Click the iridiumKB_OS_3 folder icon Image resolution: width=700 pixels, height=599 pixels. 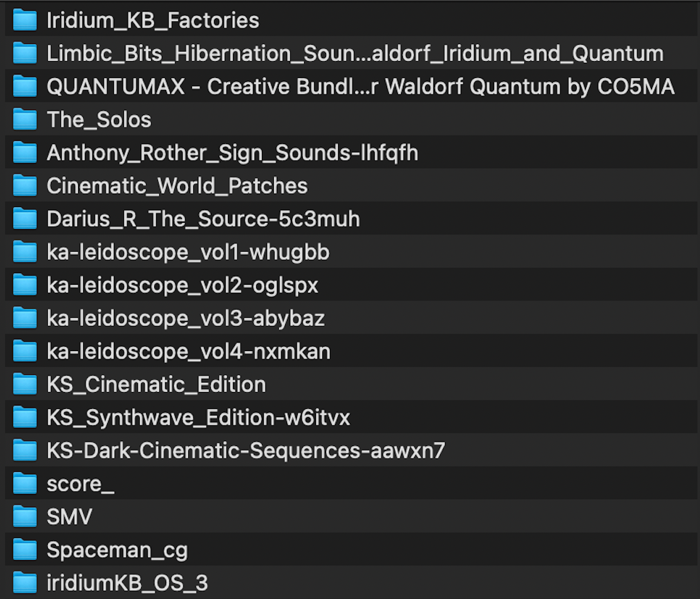(25, 583)
